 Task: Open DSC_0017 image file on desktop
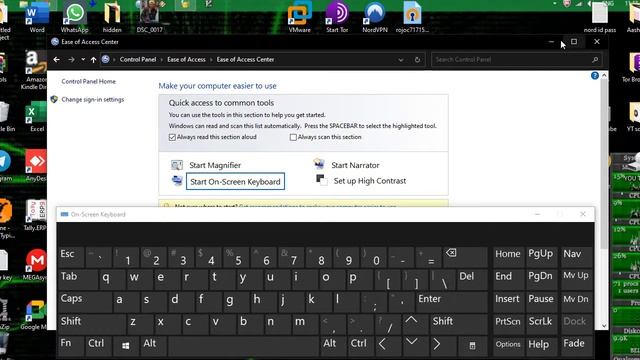point(149,16)
